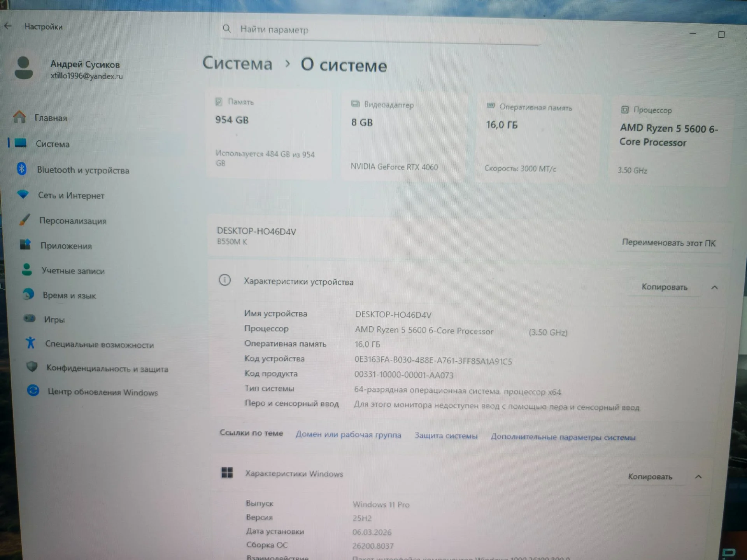The height and width of the screenshot is (560, 747).
Task: Copy device specs with Копировать
Action: click(664, 287)
